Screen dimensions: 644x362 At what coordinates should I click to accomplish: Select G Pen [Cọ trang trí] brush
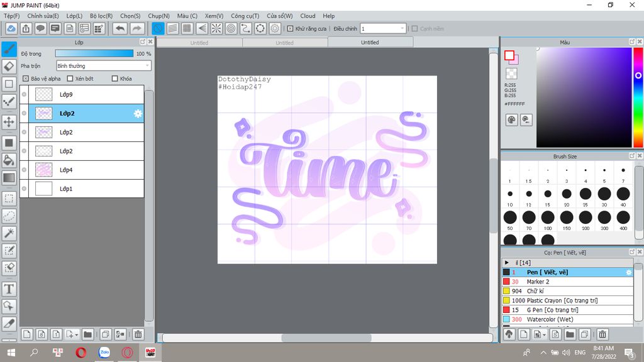point(567,310)
